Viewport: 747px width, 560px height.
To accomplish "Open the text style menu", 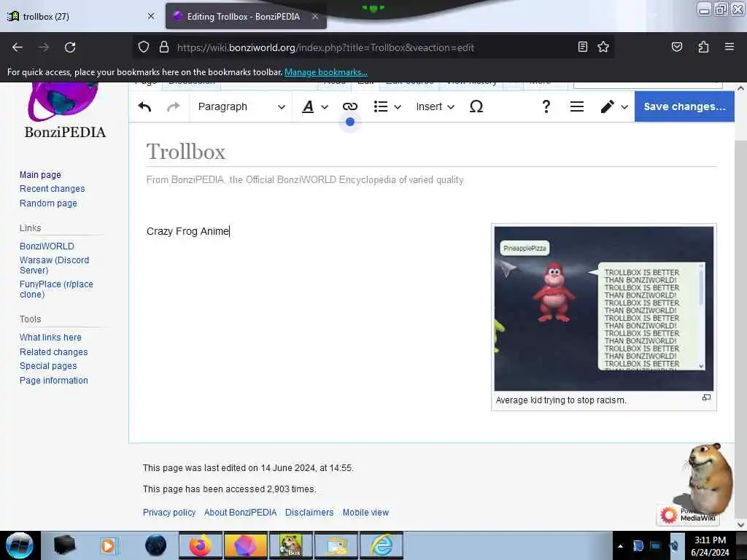I will coord(315,106).
